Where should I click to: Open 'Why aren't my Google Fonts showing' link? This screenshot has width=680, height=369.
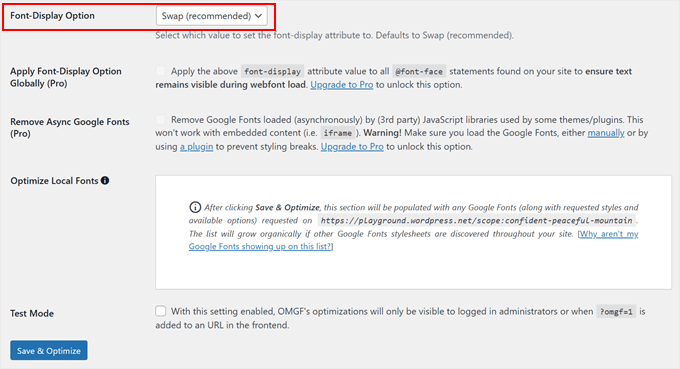tap(414, 240)
